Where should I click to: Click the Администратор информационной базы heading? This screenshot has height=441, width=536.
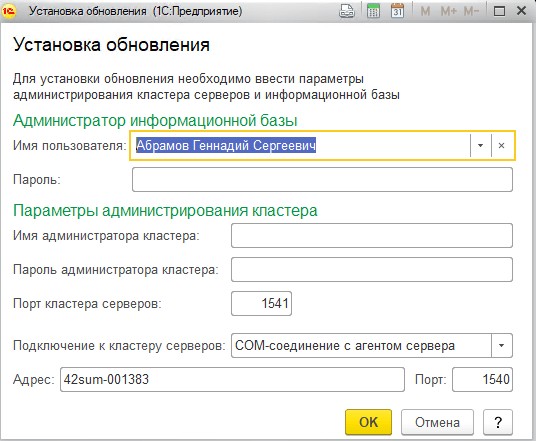[x=155, y=120]
